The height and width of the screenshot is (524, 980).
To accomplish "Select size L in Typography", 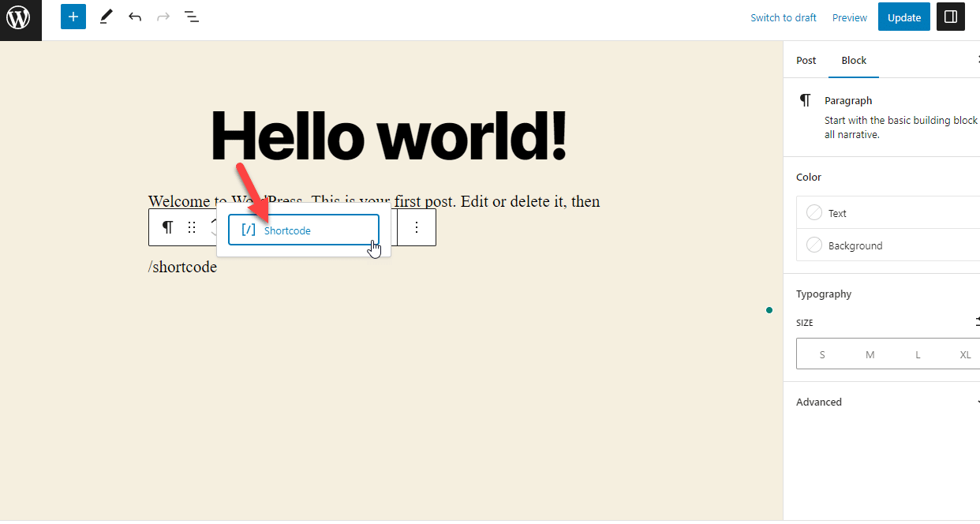I will tap(918, 354).
